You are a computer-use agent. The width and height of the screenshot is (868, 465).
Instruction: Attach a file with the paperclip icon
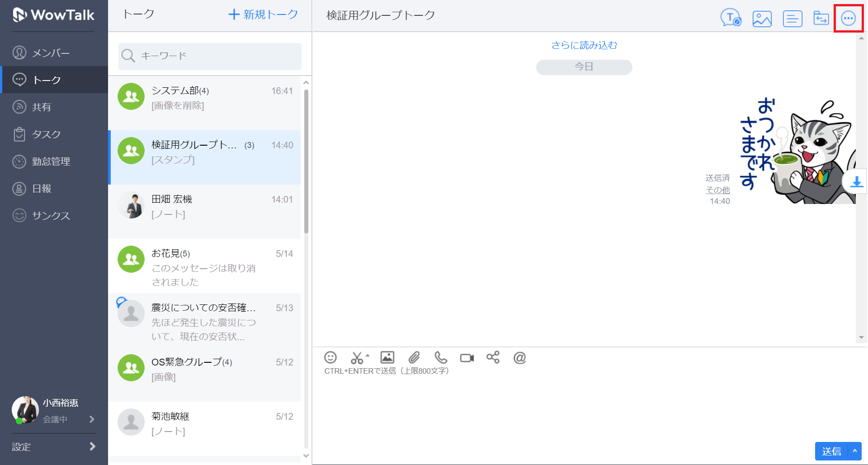[414, 357]
